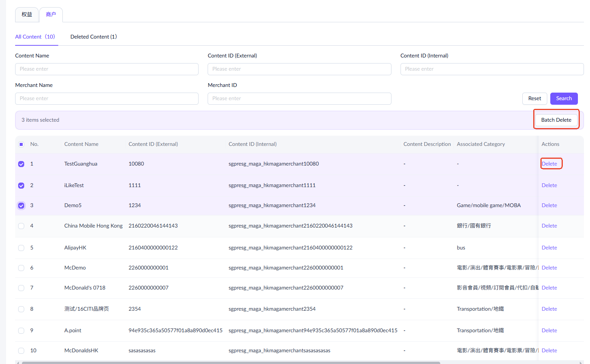
Task: Focus the Content ID (Internal) field
Action: coord(492,69)
